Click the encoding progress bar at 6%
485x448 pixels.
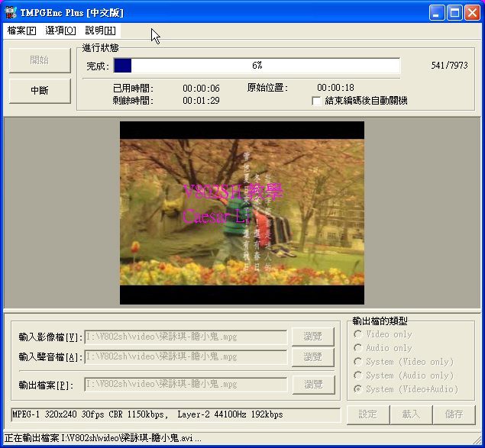(257, 66)
